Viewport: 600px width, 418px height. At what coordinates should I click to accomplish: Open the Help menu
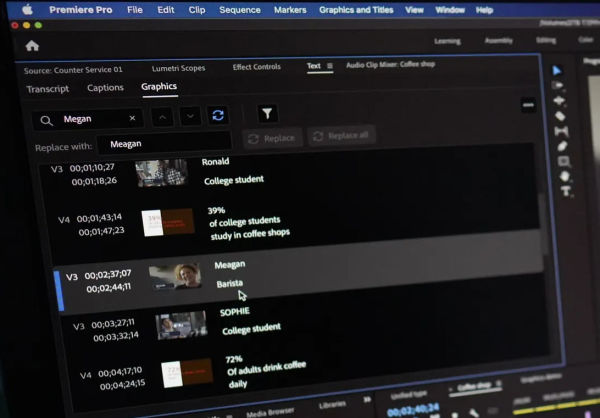coord(484,10)
